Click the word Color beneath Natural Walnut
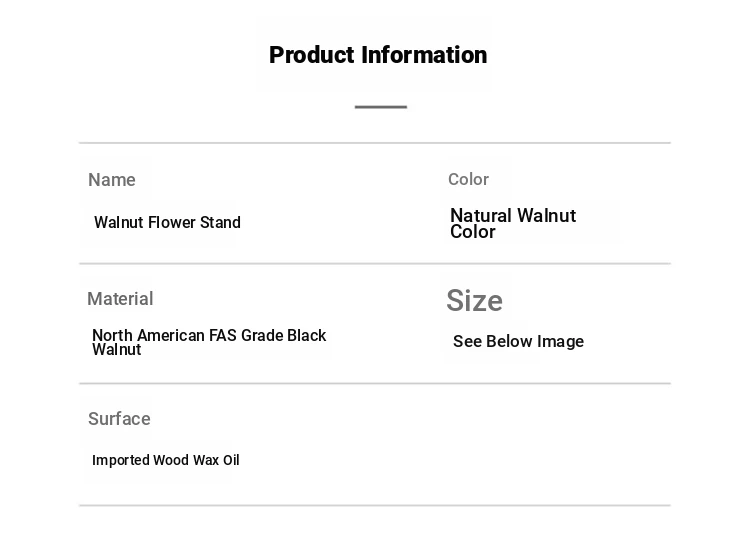Screen dimensions: 750x542 pyautogui.click(x=473, y=232)
